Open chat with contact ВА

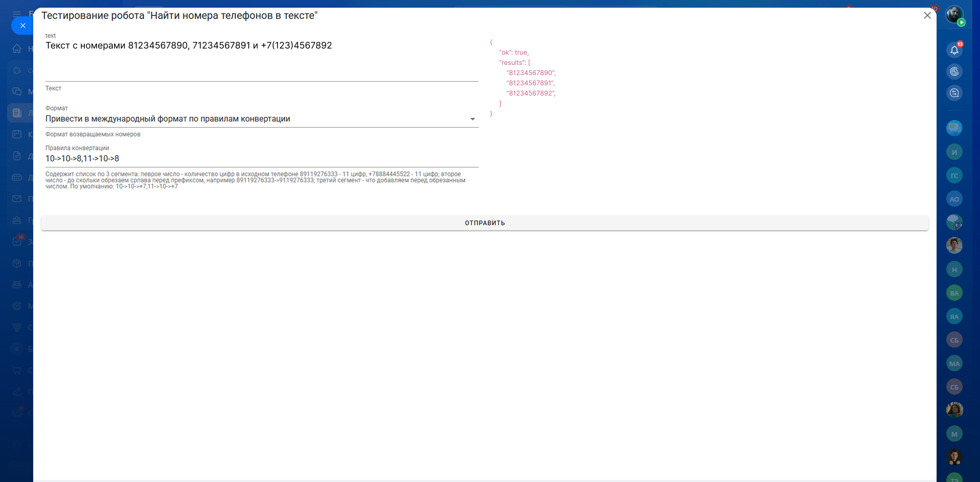click(x=954, y=293)
